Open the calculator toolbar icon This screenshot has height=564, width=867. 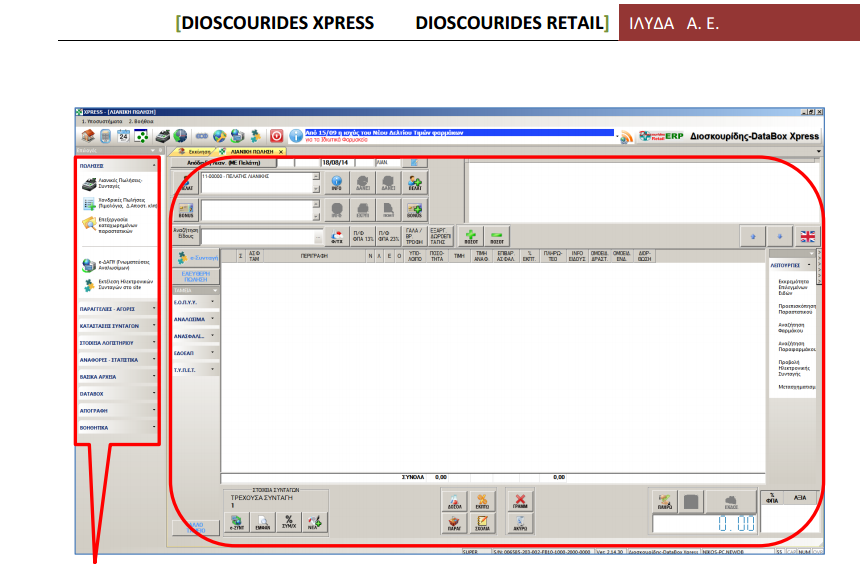106,135
